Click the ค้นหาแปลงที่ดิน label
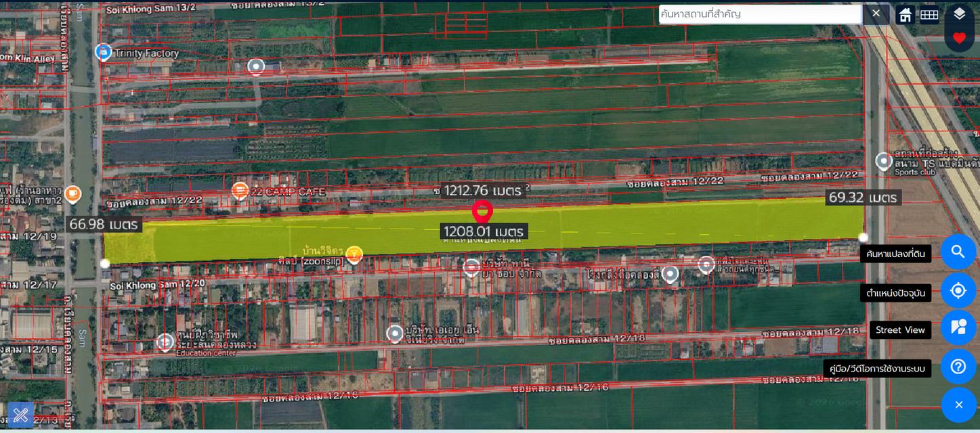 [x=896, y=254]
